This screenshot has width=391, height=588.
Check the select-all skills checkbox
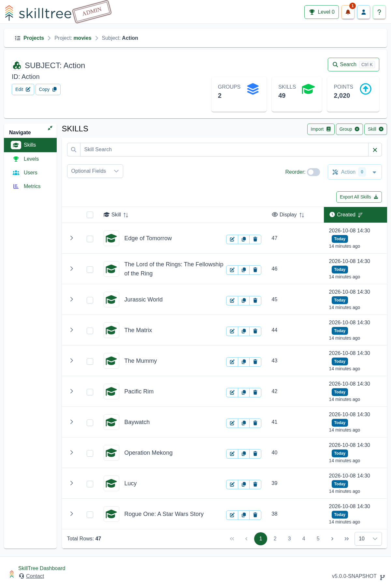(90, 215)
